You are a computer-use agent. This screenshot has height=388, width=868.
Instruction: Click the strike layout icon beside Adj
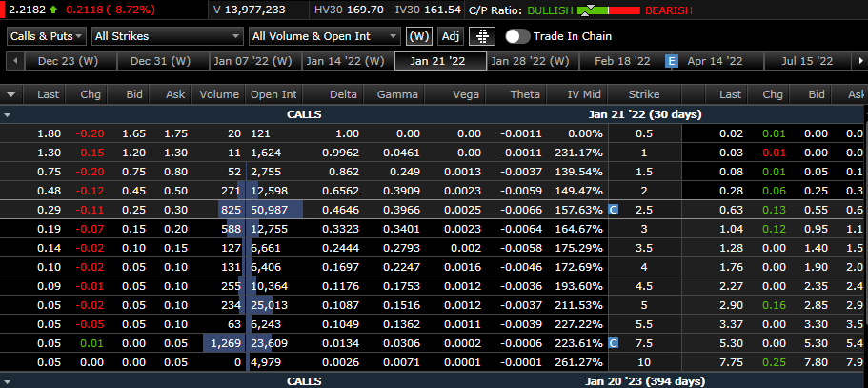(482, 36)
